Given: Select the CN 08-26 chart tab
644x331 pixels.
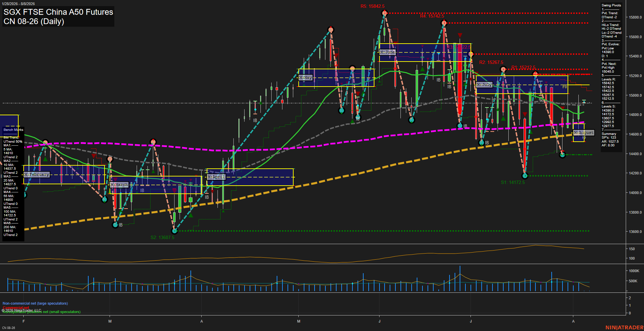Looking at the screenshot, I should tap(8, 328).
